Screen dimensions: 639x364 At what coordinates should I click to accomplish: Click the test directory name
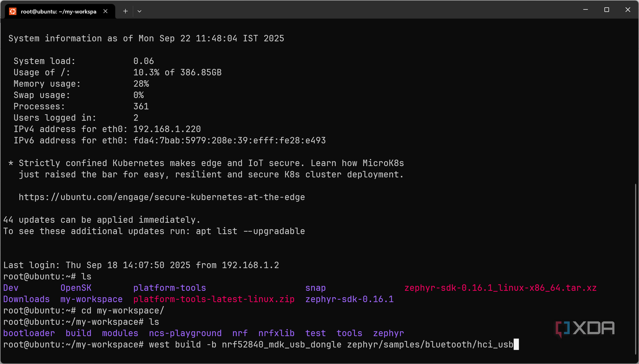click(316, 333)
